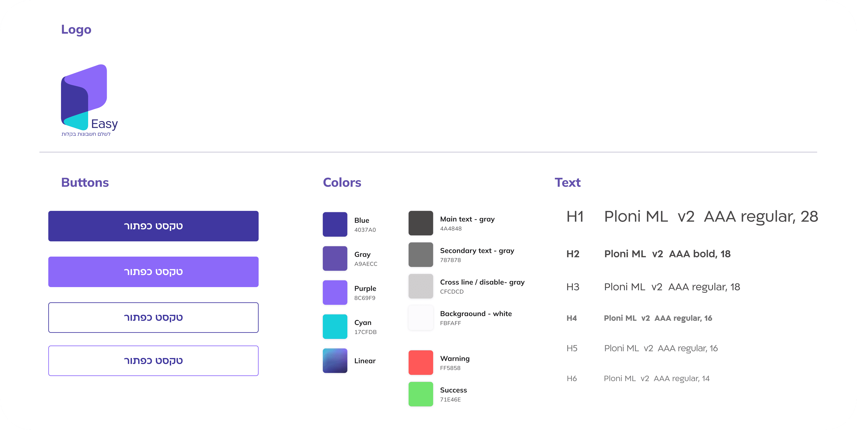Click the dark blue outlined button
This screenshot has height=430, width=868.
[153, 318]
